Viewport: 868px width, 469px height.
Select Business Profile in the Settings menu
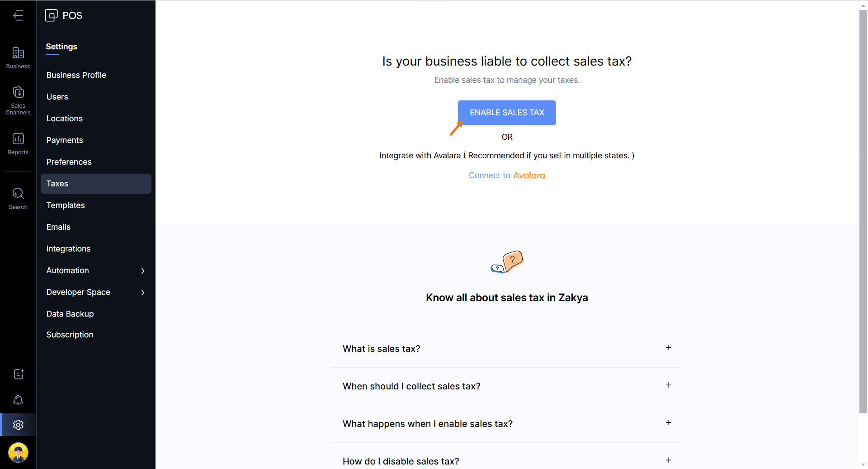[x=76, y=75]
